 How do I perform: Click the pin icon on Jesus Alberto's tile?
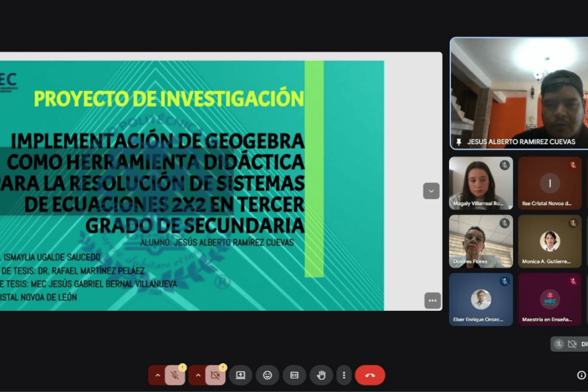click(x=459, y=142)
